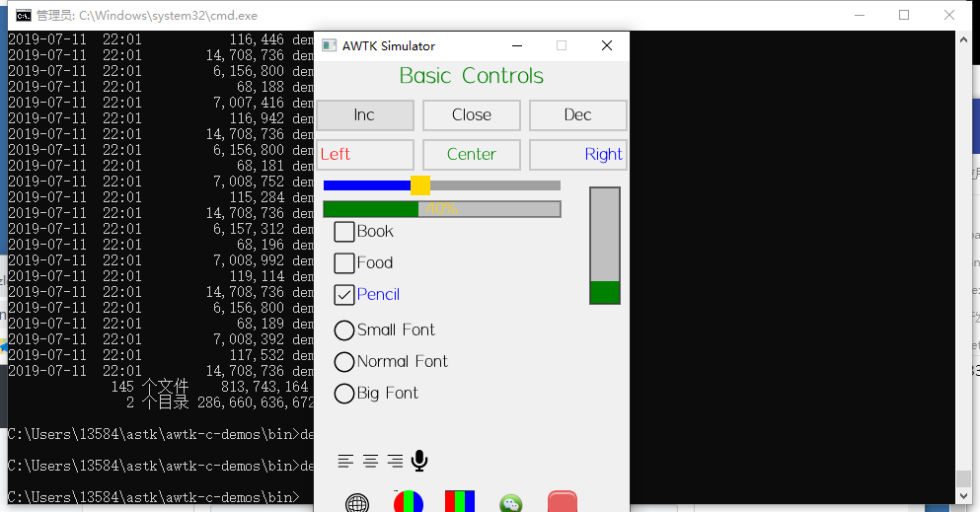Close the AWTK Simulator window

[606, 45]
